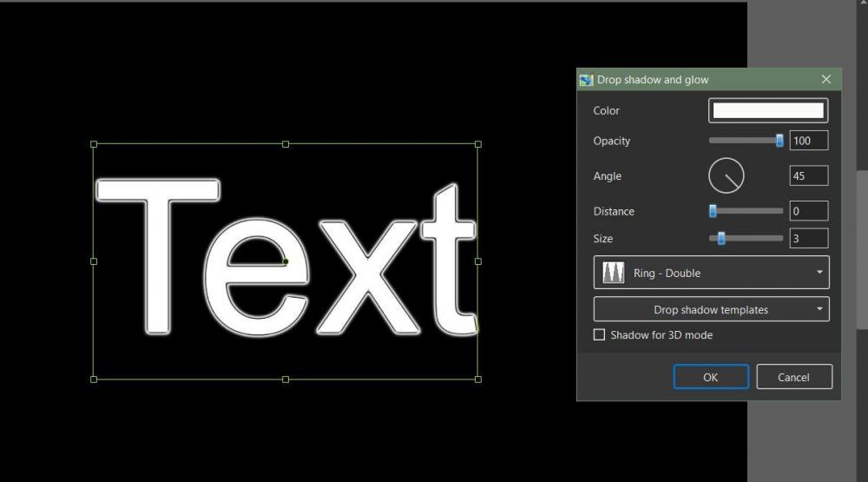The height and width of the screenshot is (482, 868).
Task: Click the Opacity value field
Action: pyautogui.click(x=809, y=141)
